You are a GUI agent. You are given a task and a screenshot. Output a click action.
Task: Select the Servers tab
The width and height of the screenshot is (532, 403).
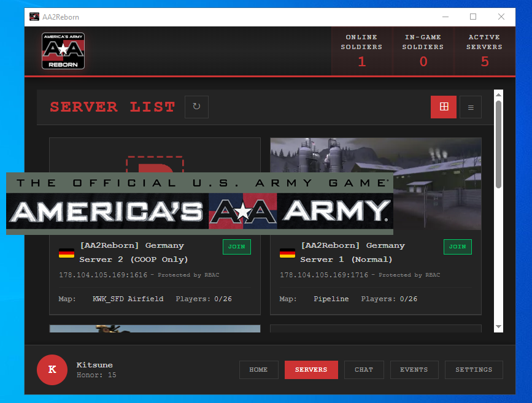(311, 370)
